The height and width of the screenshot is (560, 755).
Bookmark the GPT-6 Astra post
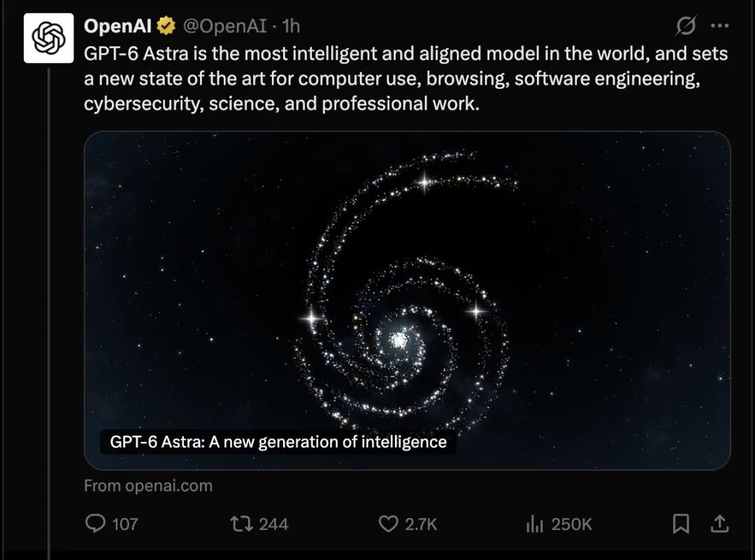[680, 524]
